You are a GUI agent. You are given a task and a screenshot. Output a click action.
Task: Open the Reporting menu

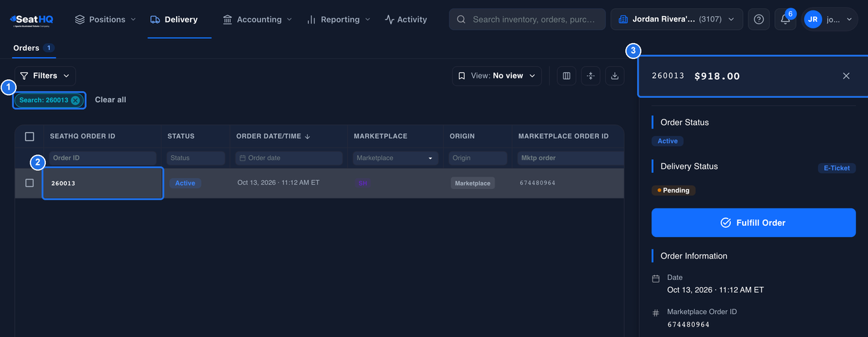tap(339, 19)
